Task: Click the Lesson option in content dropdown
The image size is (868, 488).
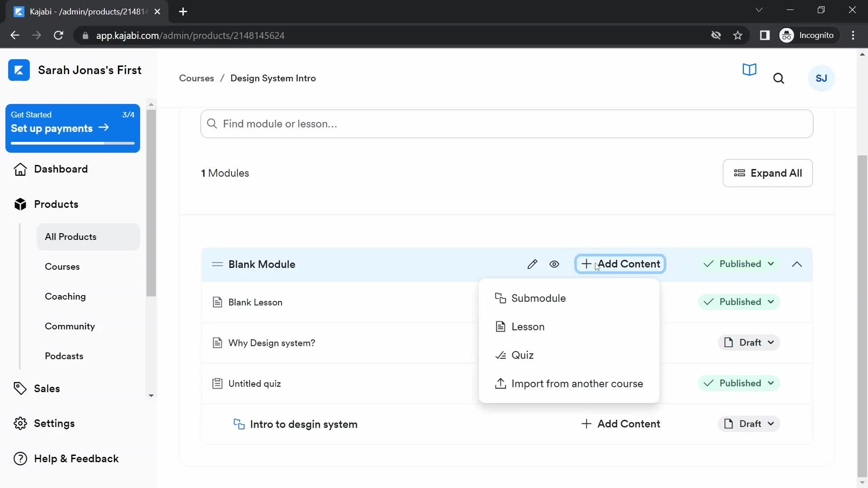Action: [528, 326]
